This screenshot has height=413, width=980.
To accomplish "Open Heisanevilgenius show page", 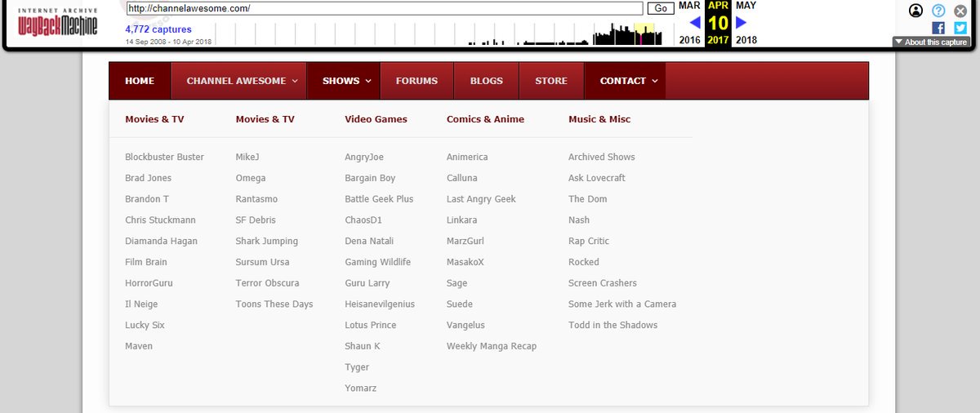I will click(380, 304).
